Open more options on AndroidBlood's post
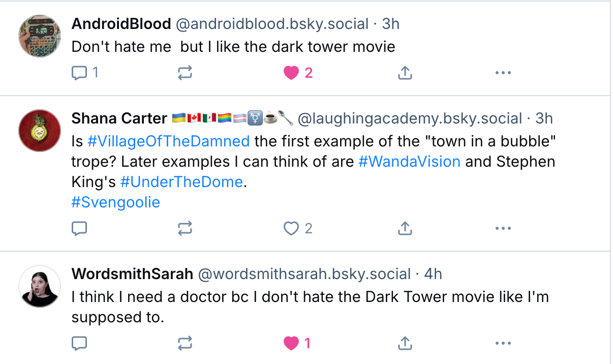Viewport: 613px width, 364px height. pos(503,73)
